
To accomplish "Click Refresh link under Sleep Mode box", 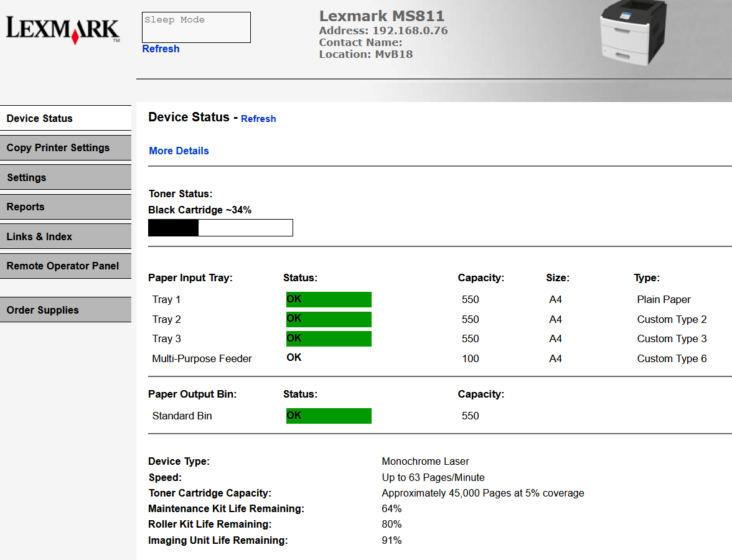I will 161,49.
